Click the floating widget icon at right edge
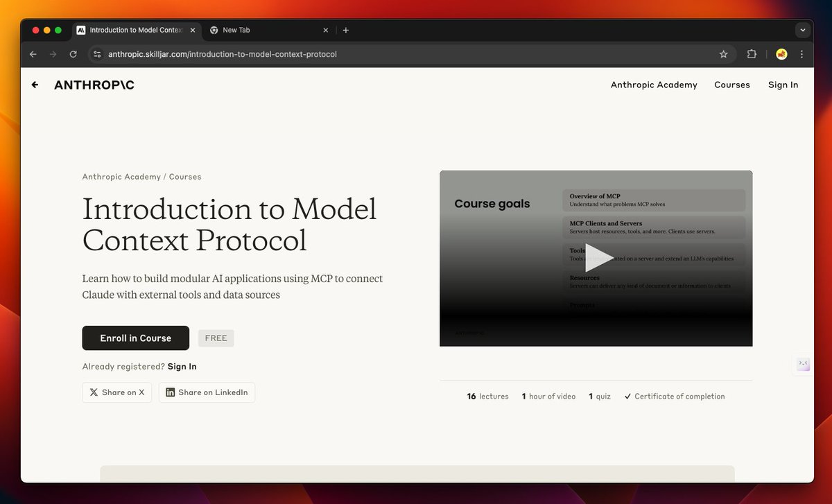The image size is (832, 504). tap(803, 365)
